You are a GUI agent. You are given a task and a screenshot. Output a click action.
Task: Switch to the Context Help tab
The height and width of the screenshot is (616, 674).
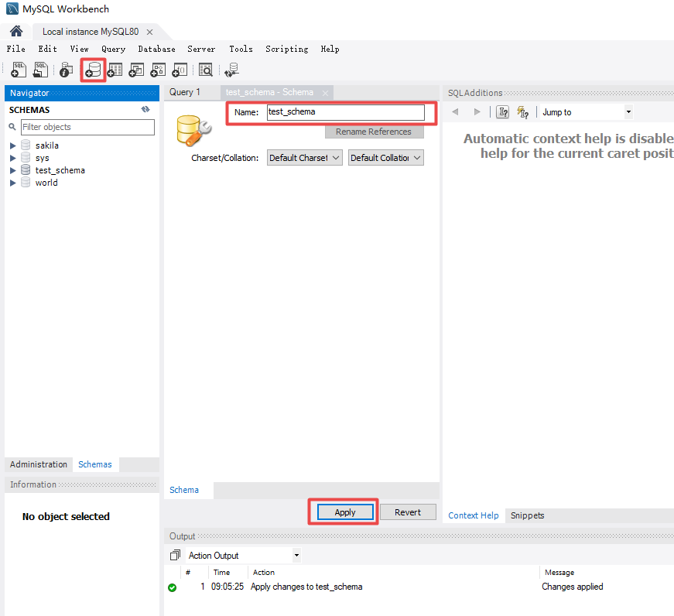tap(474, 515)
